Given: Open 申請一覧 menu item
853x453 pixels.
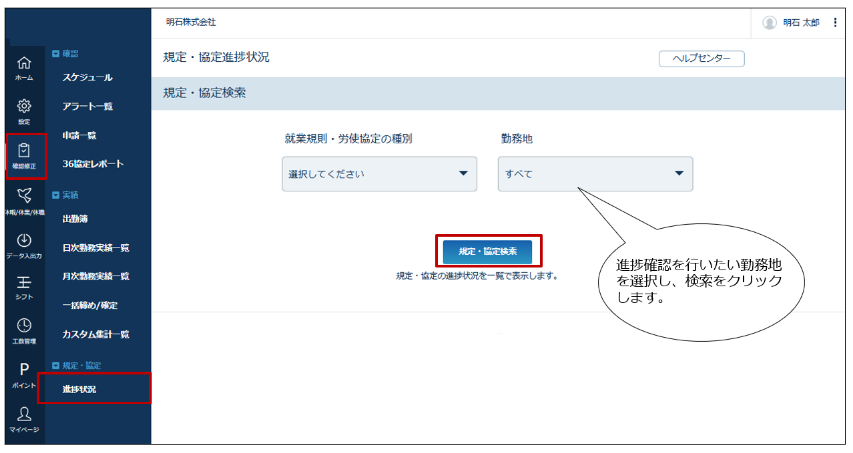Looking at the screenshot, I should (79, 135).
